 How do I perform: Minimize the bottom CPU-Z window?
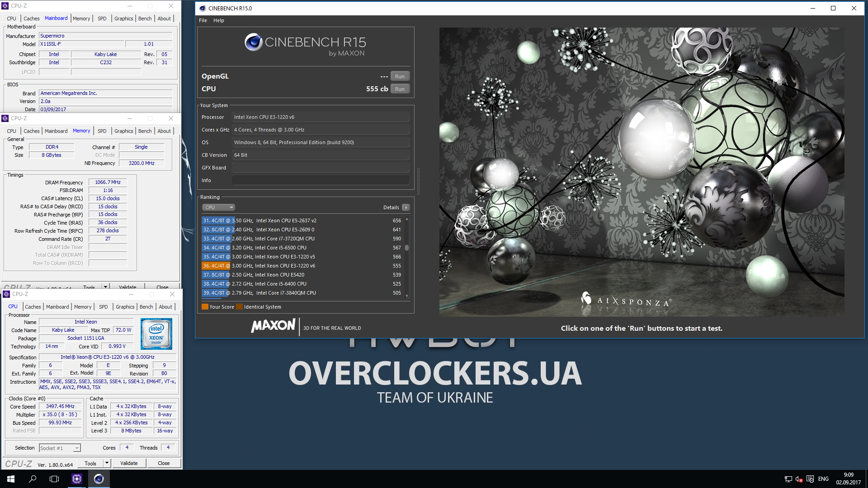(131, 294)
